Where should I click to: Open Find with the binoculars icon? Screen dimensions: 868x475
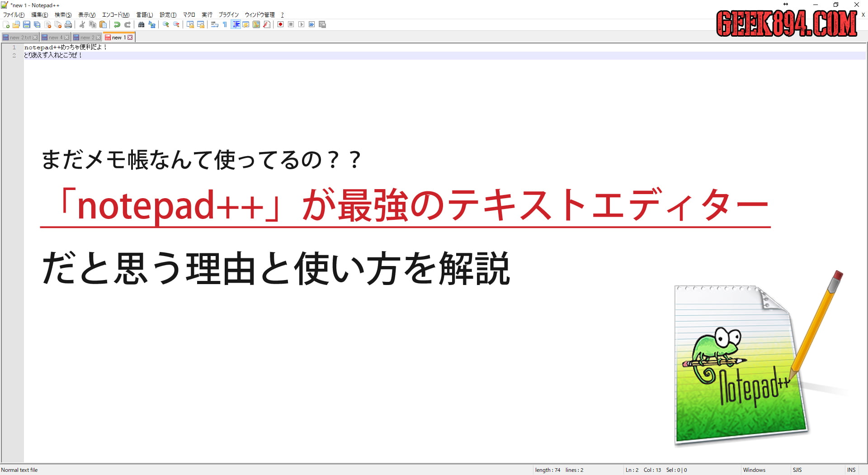coord(142,24)
